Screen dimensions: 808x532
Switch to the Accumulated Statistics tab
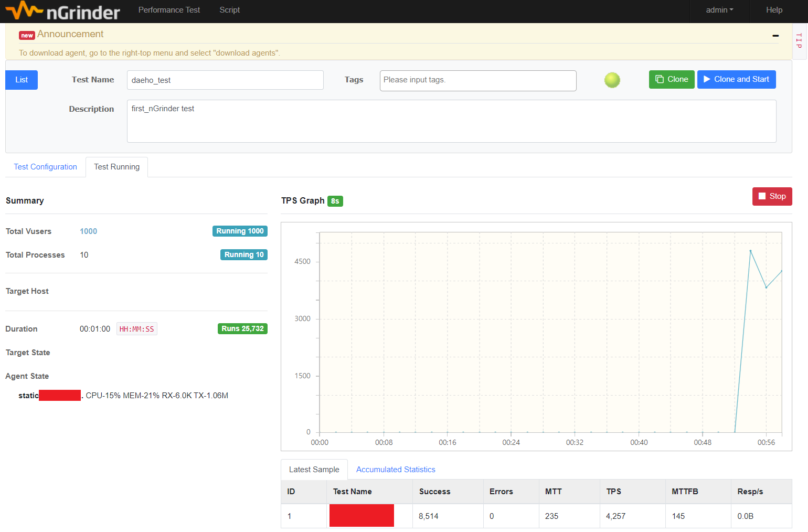(x=396, y=470)
